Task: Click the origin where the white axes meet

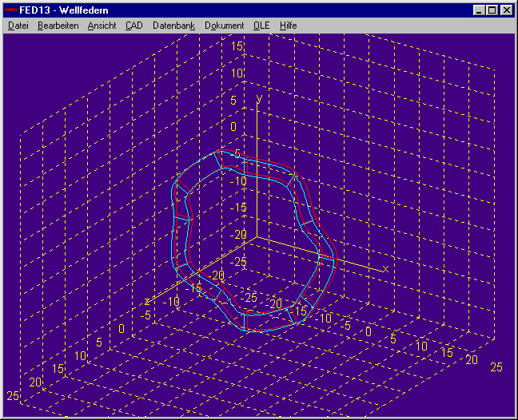Action: (256, 238)
